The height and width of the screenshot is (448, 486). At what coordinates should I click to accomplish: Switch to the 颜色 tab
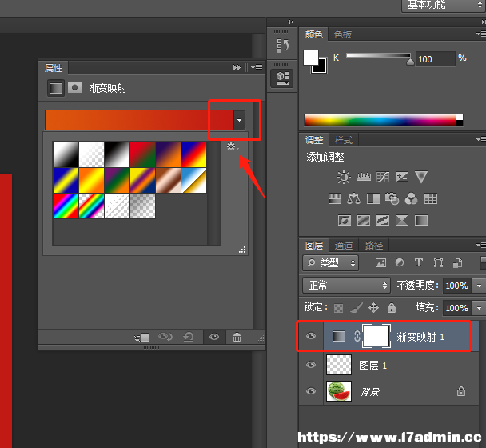313,34
